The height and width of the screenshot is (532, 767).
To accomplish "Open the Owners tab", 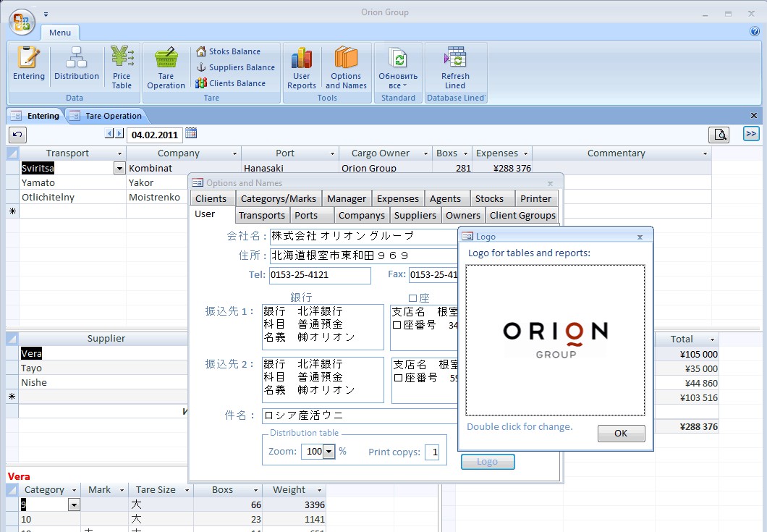I will (x=463, y=216).
